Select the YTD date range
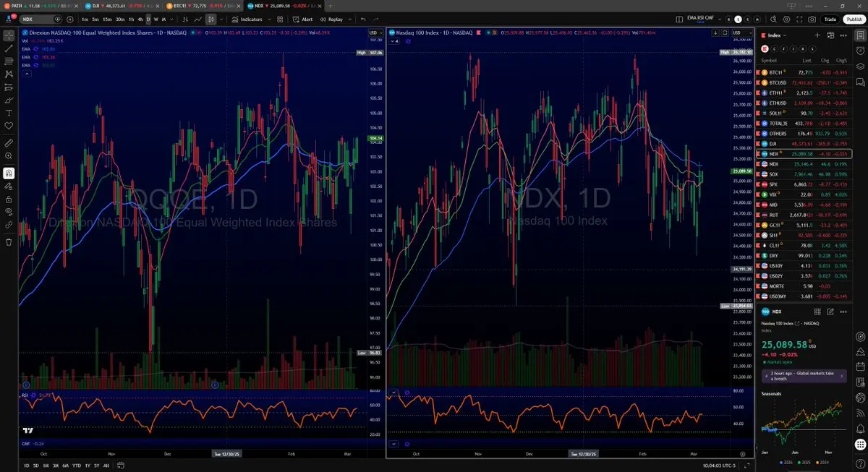Viewport: 868px width, 472px height. [x=75, y=465]
